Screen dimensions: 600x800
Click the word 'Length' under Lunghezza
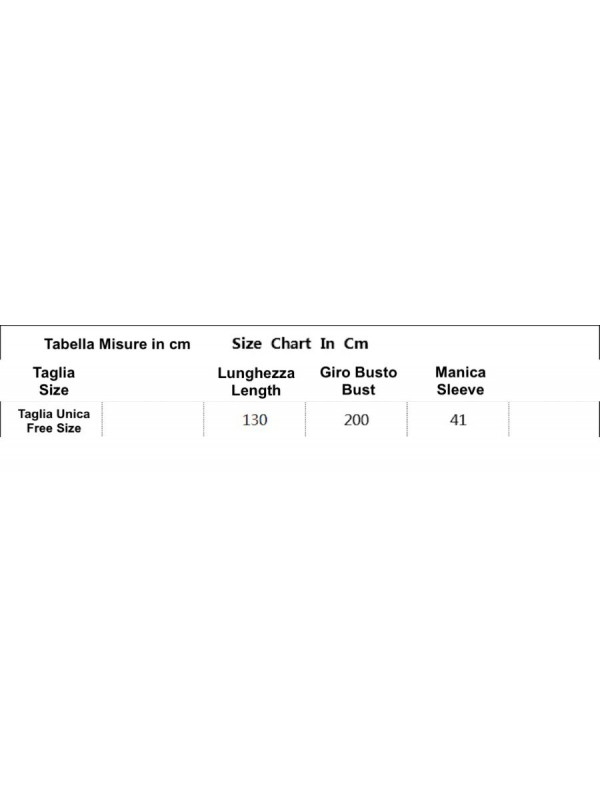tap(256, 390)
